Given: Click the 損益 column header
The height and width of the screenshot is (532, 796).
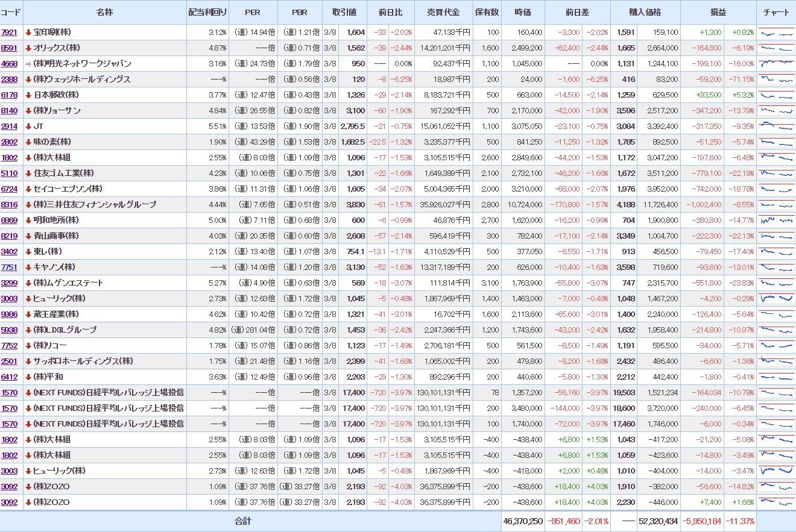Looking at the screenshot, I should [x=718, y=13].
